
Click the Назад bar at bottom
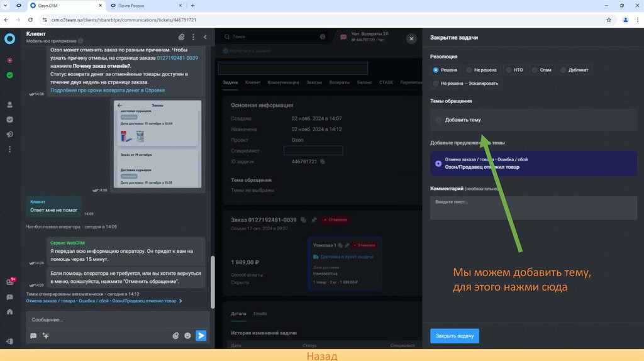tap(322, 355)
